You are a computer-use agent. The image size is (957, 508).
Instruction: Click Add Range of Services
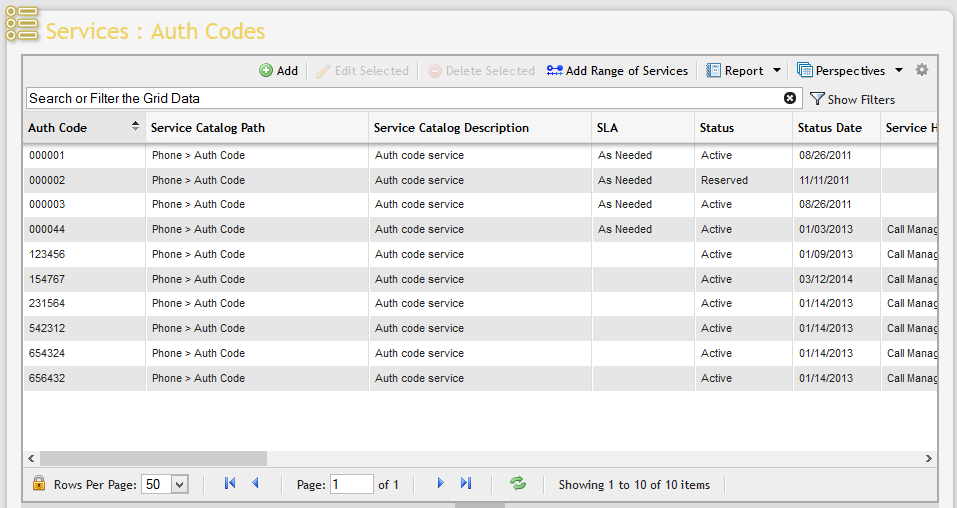[617, 71]
